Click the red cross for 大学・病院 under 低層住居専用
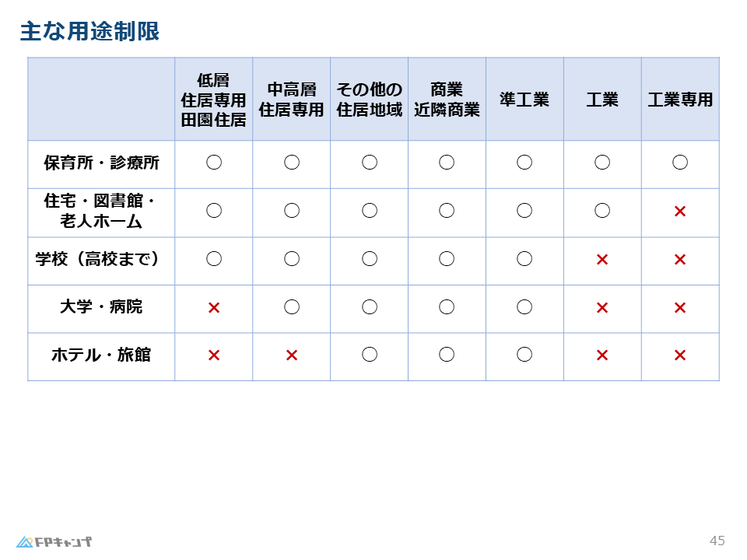The image size is (747, 560). click(x=214, y=308)
